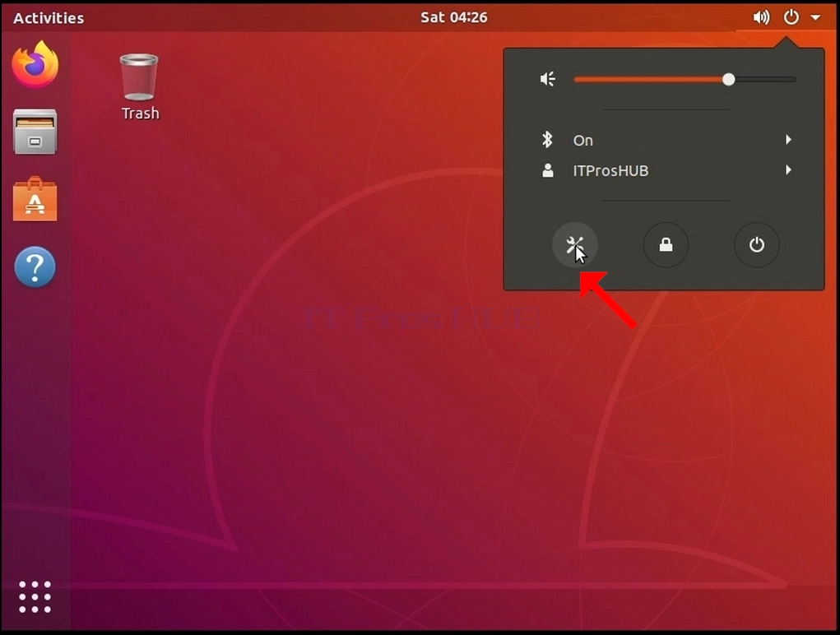Open Ubuntu Software store icon
The width and height of the screenshot is (840, 635).
tap(35, 198)
